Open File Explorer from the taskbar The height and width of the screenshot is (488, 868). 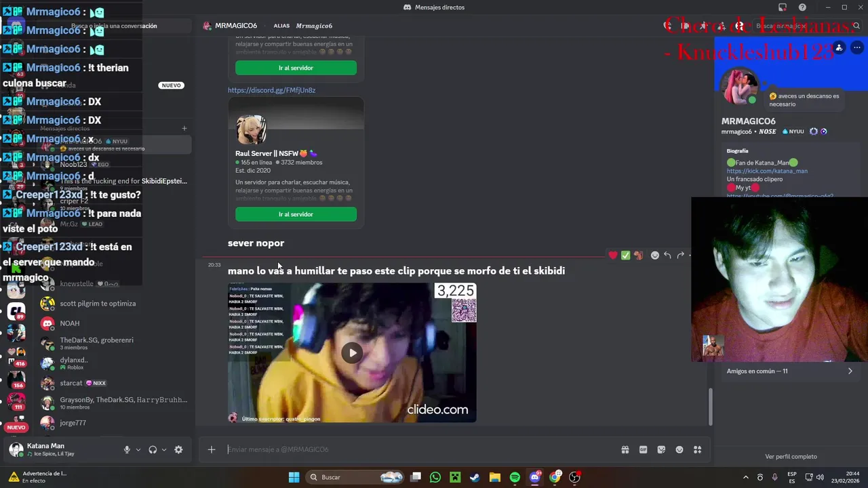(x=495, y=477)
